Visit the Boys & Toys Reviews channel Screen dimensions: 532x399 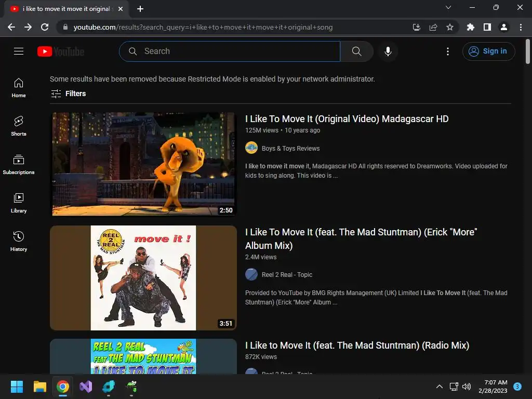290,148
